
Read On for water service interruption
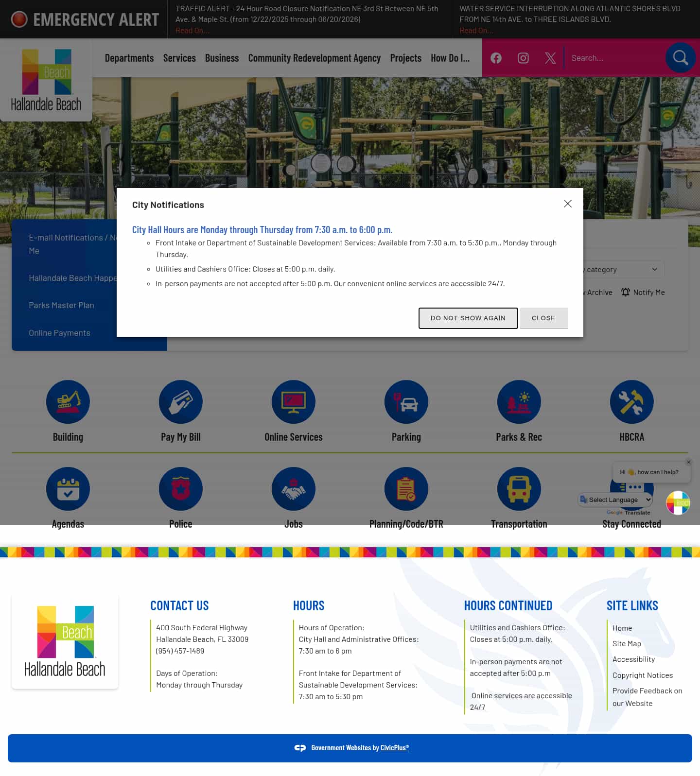click(x=476, y=31)
